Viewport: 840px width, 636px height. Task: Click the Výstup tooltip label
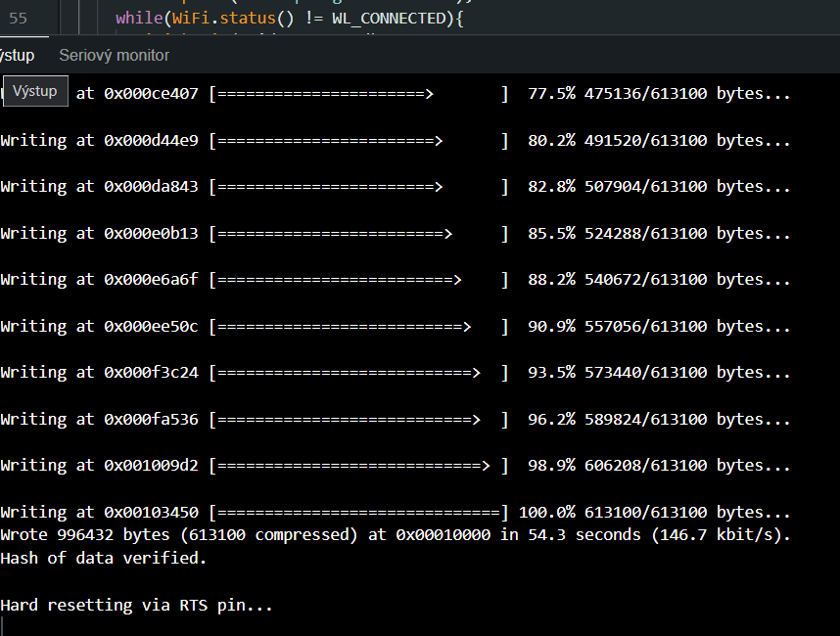pos(34,91)
